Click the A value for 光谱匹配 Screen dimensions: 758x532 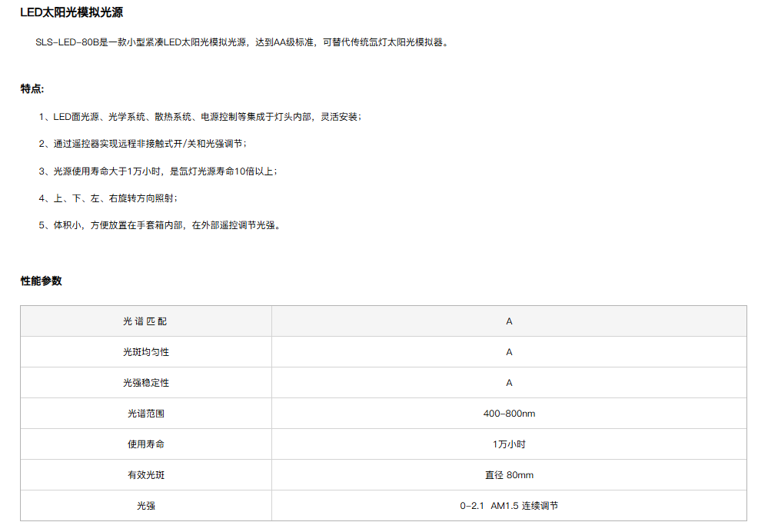click(x=509, y=321)
